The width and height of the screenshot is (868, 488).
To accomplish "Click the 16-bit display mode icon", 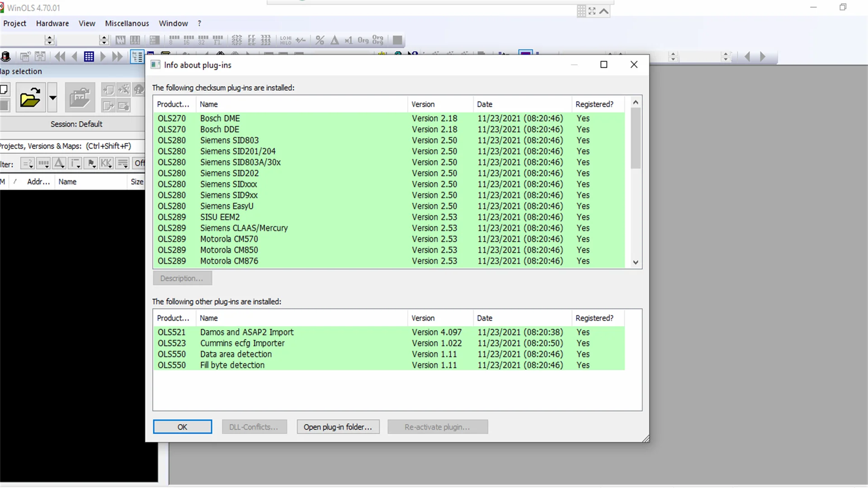I will click(x=189, y=40).
